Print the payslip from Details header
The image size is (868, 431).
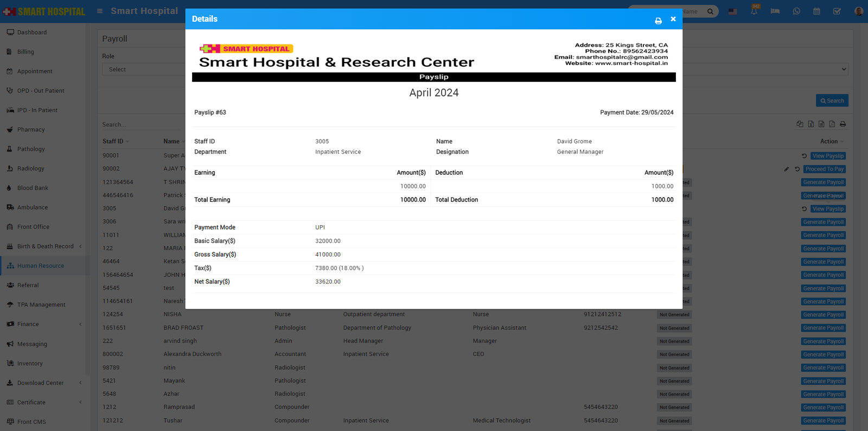(658, 21)
